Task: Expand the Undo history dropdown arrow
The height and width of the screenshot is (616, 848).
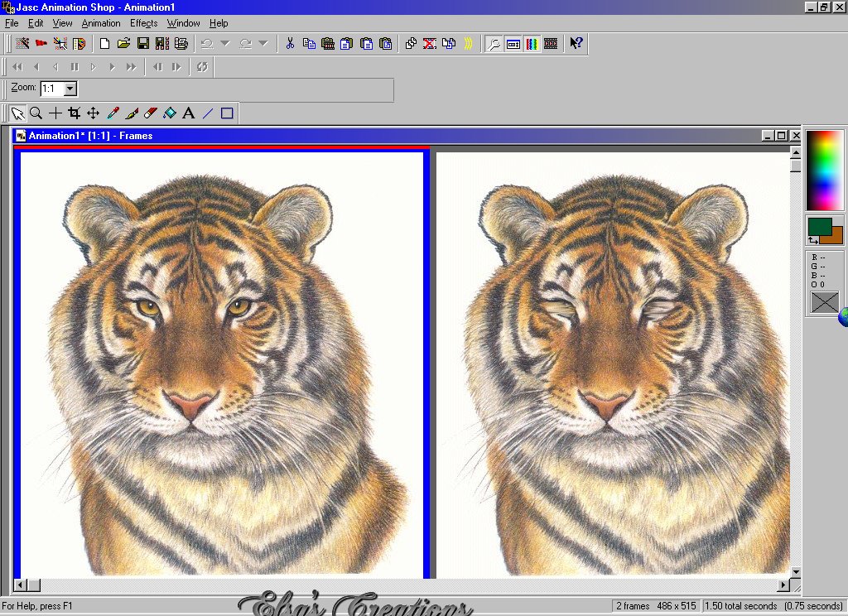Action: pyautogui.click(x=225, y=44)
